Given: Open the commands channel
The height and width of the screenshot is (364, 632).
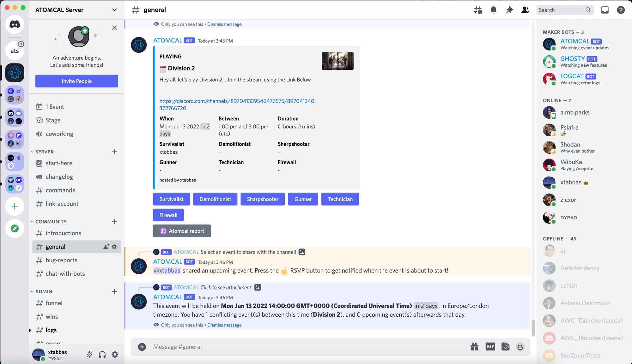Looking at the screenshot, I should 77,190.
